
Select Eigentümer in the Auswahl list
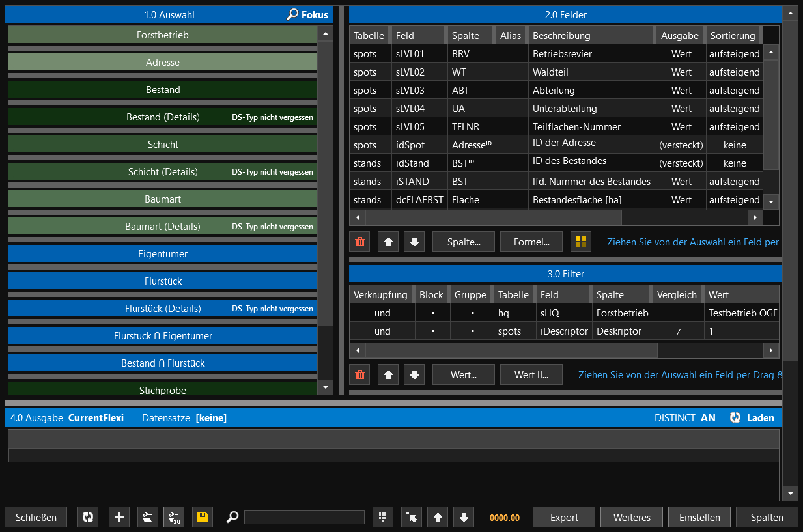click(x=163, y=254)
